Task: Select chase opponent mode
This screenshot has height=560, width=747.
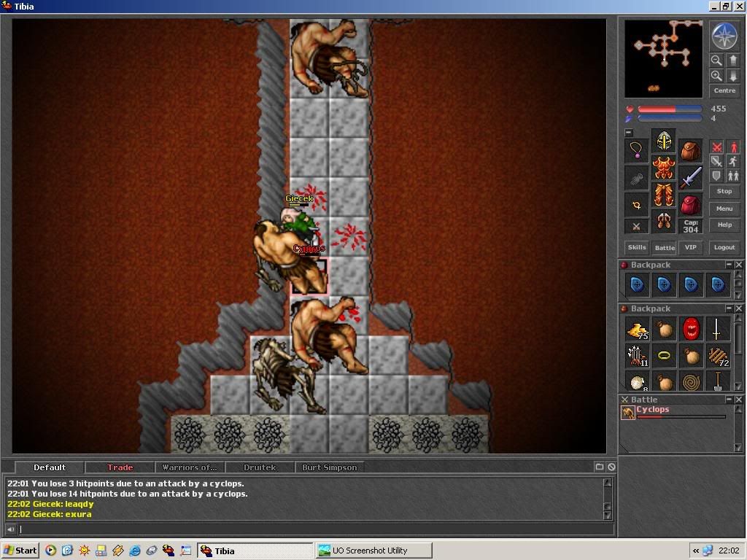Action: [x=733, y=161]
